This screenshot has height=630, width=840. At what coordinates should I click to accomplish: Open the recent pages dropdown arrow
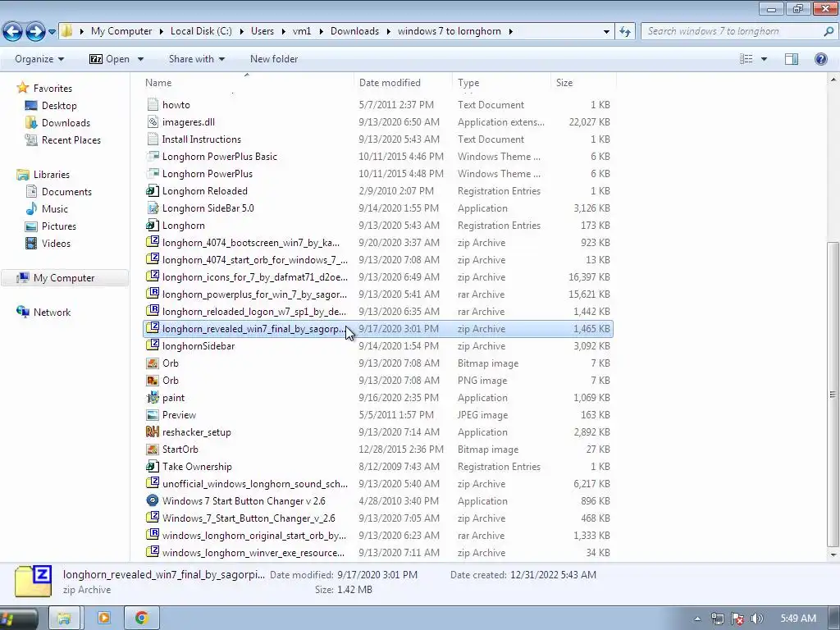[52, 32]
